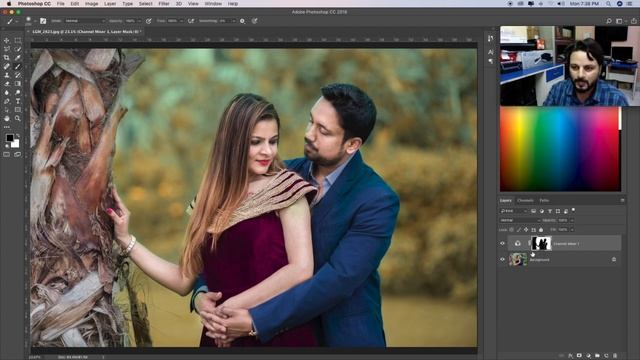The height and width of the screenshot is (360, 640).
Task: Filter for adjustment layers
Action: point(542,211)
